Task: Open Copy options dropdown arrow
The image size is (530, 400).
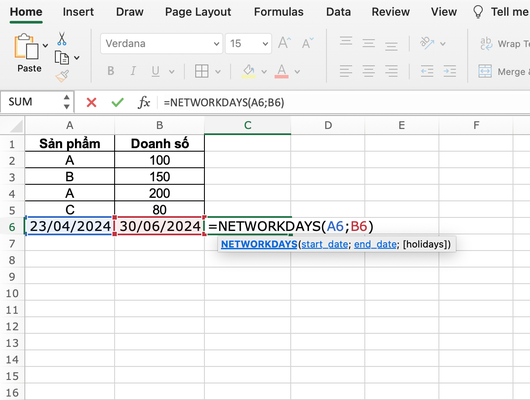Action: click(77, 58)
